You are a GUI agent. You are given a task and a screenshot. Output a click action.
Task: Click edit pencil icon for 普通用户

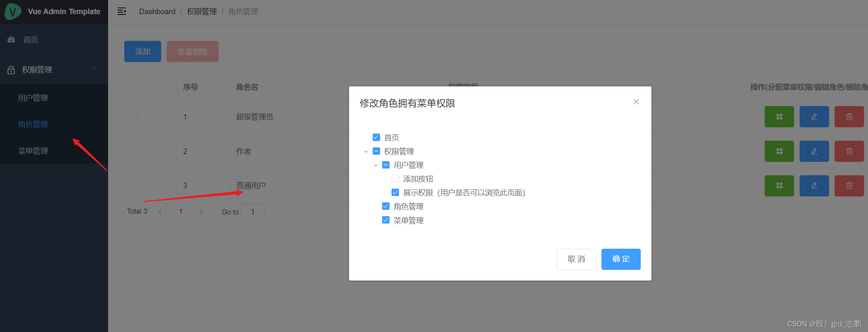tap(814, 186)
